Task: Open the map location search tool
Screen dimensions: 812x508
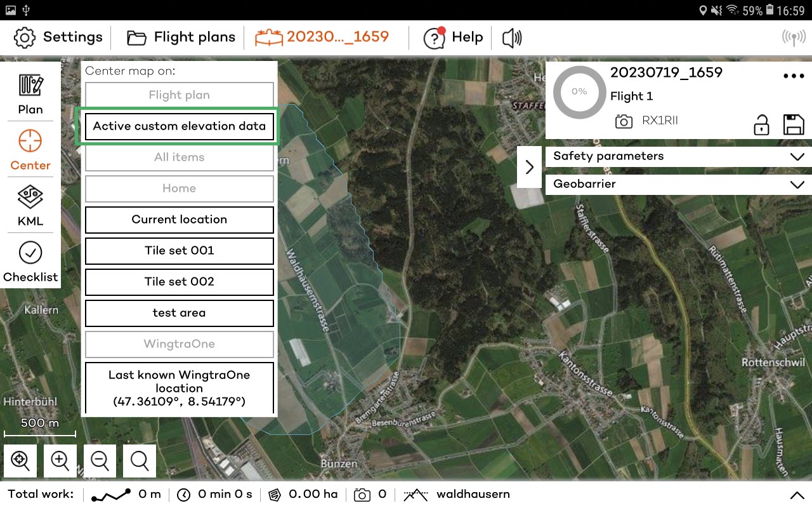Action: pyautogui.click(x=139, y=461)
